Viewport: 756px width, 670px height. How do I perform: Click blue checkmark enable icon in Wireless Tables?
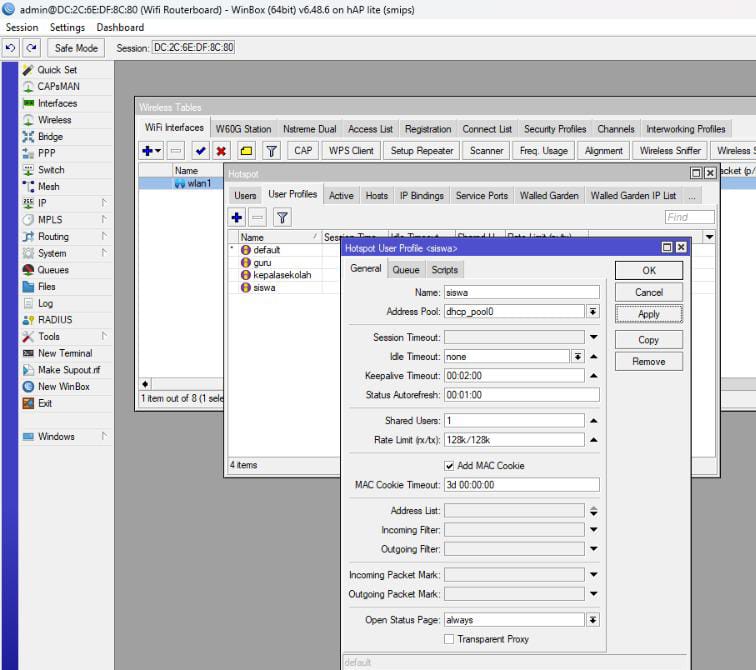click(200, 151)
